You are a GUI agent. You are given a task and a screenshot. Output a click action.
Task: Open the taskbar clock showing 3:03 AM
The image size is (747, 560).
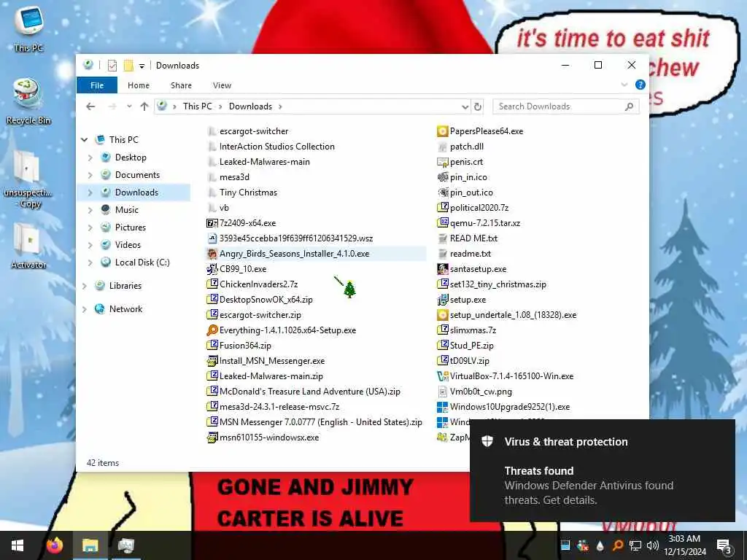pos(684,545)
